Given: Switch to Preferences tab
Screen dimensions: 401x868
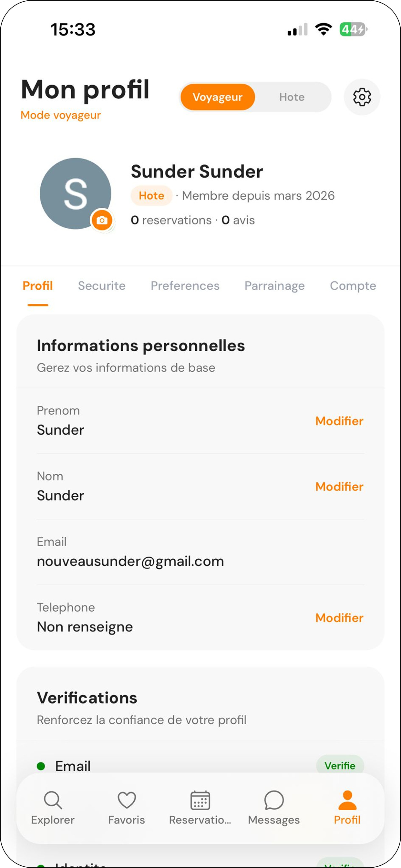Looking at the screenshot, I should pyautogui.click(x=185, y=286).
